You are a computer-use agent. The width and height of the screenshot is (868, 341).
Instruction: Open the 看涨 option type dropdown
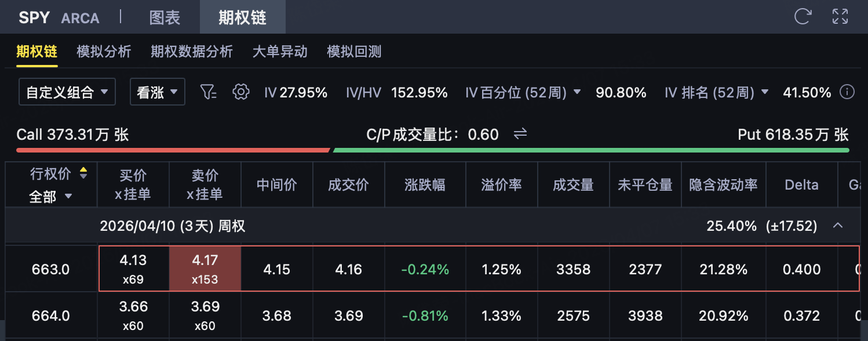tap(157, 92)
